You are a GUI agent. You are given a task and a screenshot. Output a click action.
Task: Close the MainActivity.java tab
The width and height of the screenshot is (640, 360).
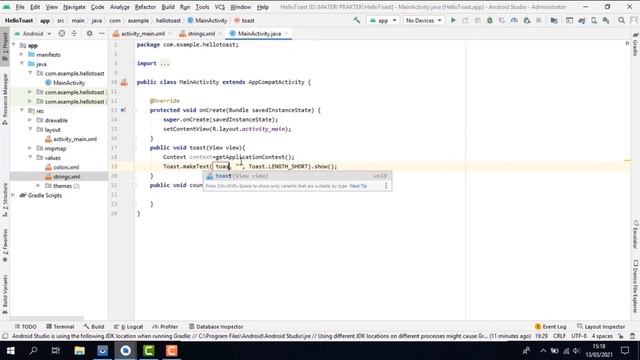tap(286, 33)
